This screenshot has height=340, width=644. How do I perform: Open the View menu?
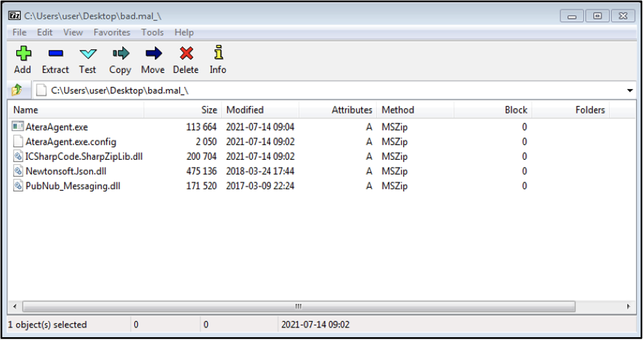[73, 33]
